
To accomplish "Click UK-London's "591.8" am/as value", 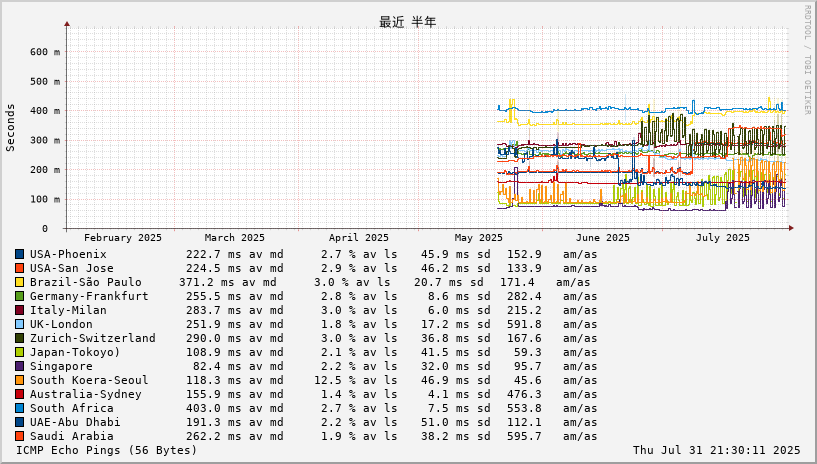I will point(524,324).
